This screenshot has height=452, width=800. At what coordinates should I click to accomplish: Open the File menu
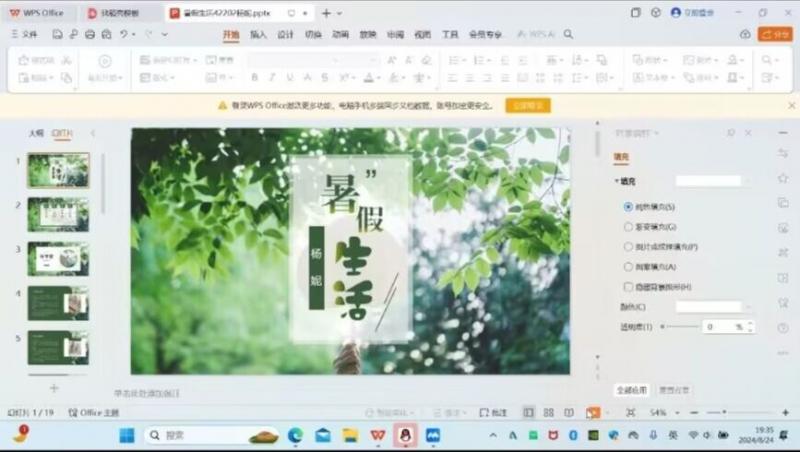24,34
